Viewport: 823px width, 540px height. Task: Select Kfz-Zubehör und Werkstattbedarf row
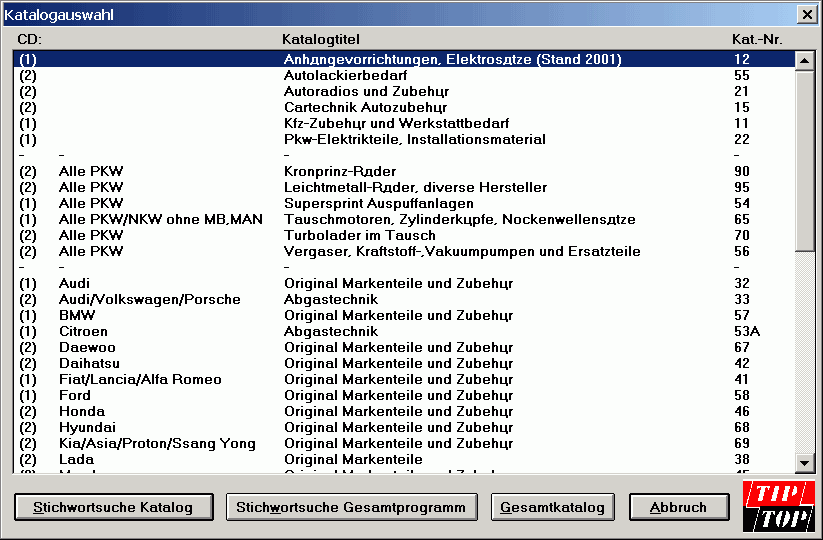tap(404, 123)
